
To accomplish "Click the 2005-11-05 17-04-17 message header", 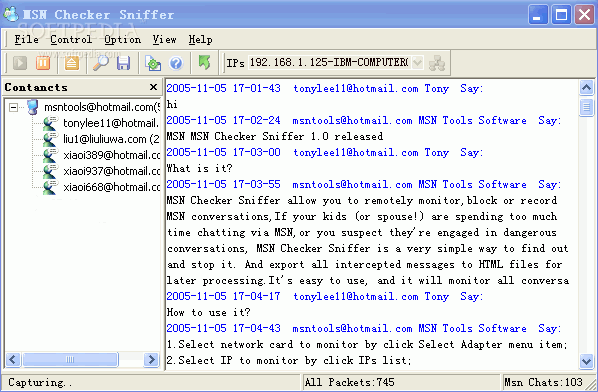I will (325, 297).
